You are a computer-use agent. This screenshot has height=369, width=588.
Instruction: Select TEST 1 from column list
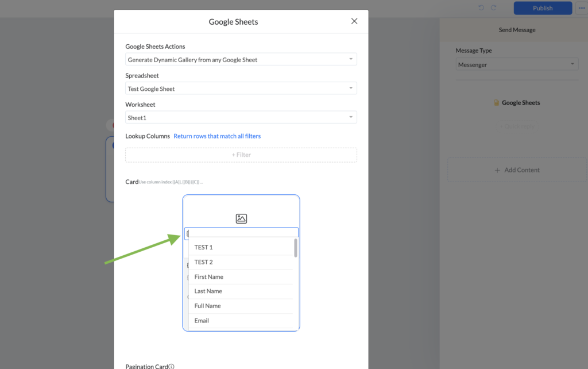point(203,247)
